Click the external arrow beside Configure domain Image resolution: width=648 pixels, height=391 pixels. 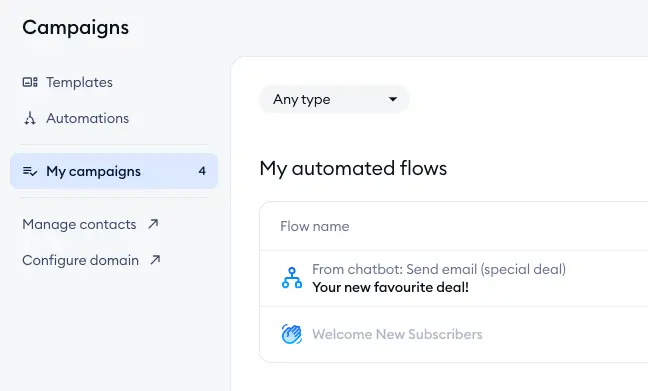[x=155, y=260]
